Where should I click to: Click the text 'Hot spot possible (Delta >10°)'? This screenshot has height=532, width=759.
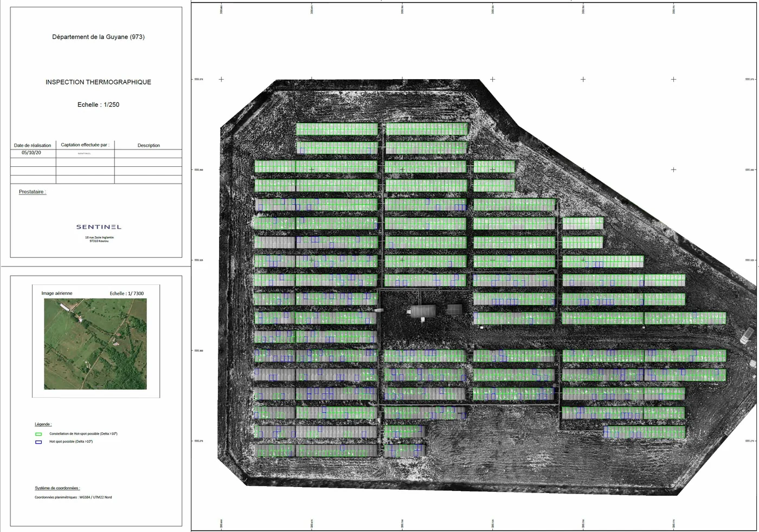tap(71, 442)
